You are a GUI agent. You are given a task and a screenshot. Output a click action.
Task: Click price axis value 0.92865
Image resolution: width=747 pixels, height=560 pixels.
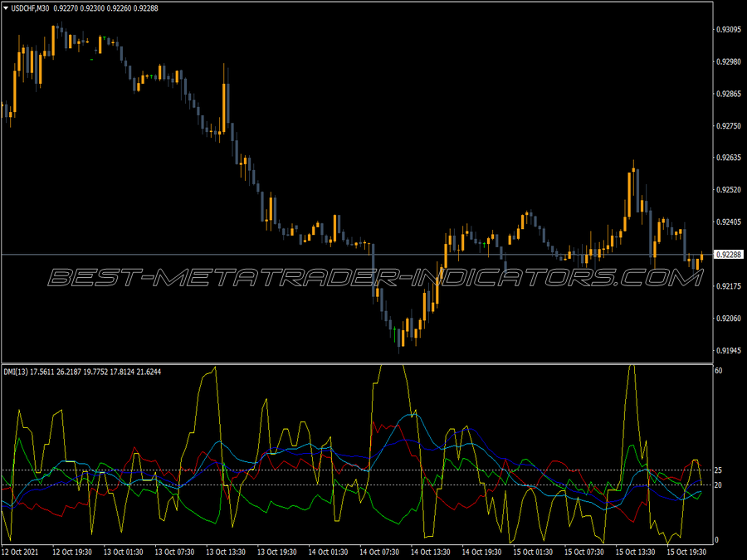click(729, 94)
